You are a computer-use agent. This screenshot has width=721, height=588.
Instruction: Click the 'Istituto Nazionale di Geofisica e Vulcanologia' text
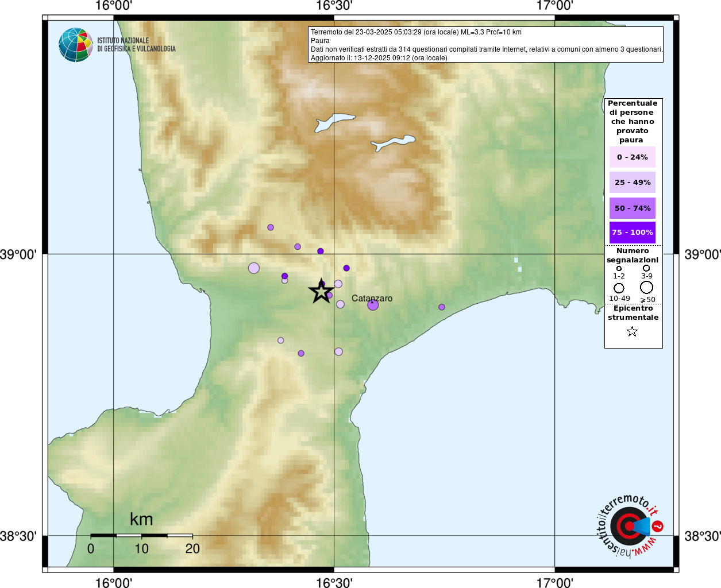136,45
